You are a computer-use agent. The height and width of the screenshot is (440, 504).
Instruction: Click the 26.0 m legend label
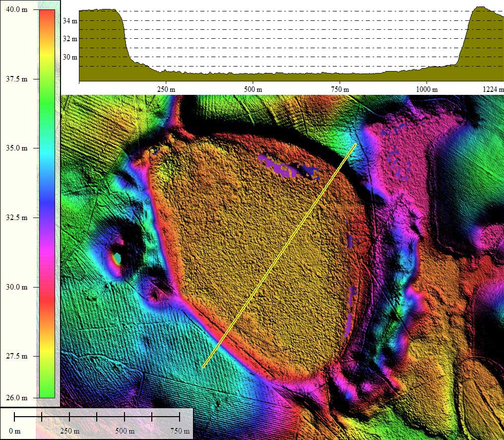17,397
